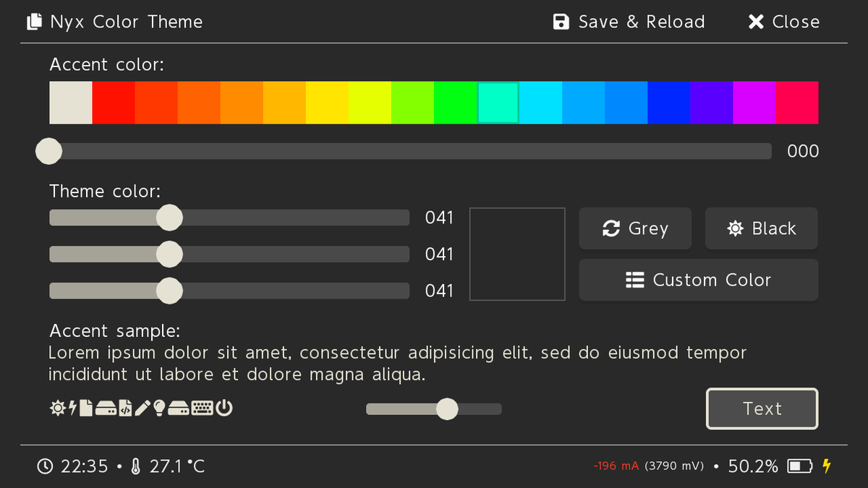The image size is (868, 488).
Task: Select the highlighted turquoise accent swatch
Action: coord(498,103)
